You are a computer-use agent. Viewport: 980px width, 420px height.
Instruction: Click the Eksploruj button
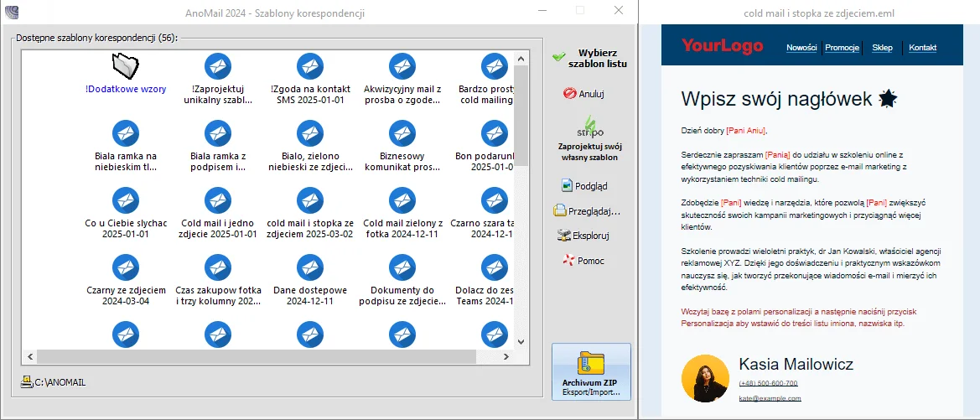[x=585, y=236]
